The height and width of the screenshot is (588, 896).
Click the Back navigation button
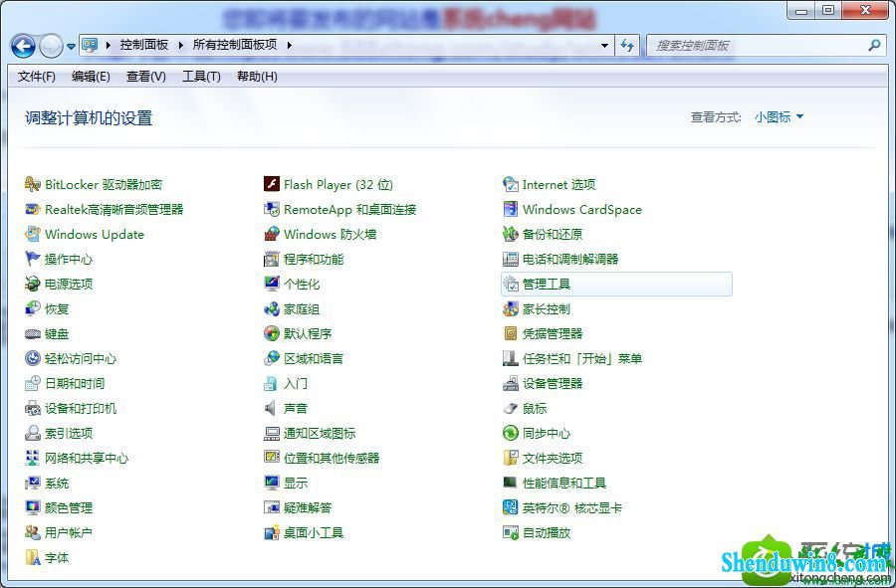click(24, 46)
